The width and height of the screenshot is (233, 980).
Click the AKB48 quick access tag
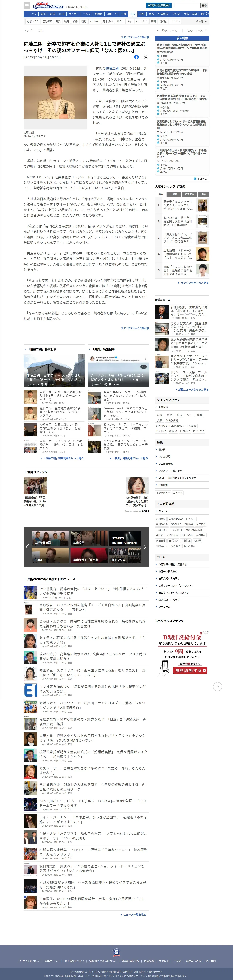pos(193,426)
